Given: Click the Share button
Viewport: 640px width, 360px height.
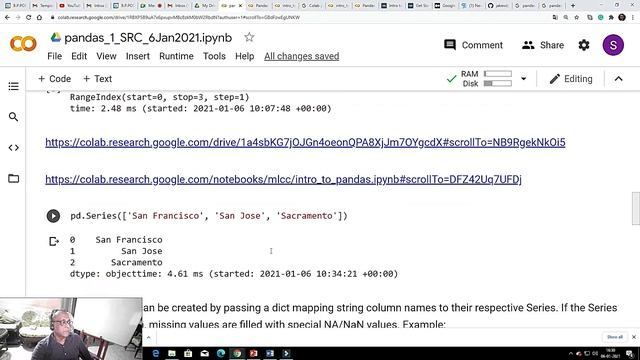Looking at the screenshot, I should (543, 45).
